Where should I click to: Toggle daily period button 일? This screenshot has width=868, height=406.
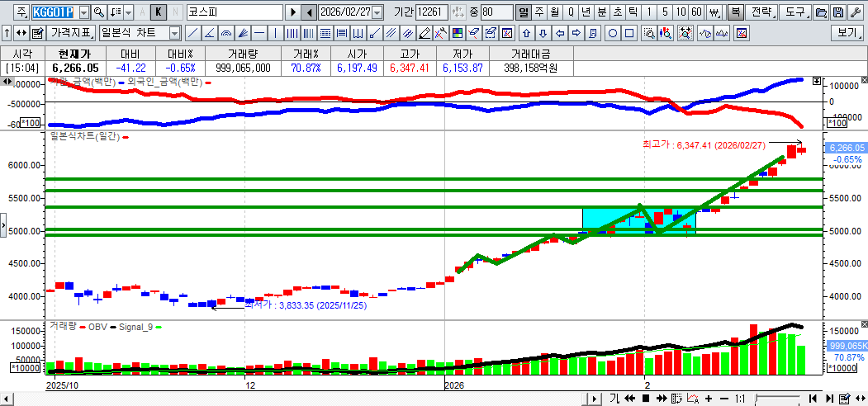[x=523, y=12]
